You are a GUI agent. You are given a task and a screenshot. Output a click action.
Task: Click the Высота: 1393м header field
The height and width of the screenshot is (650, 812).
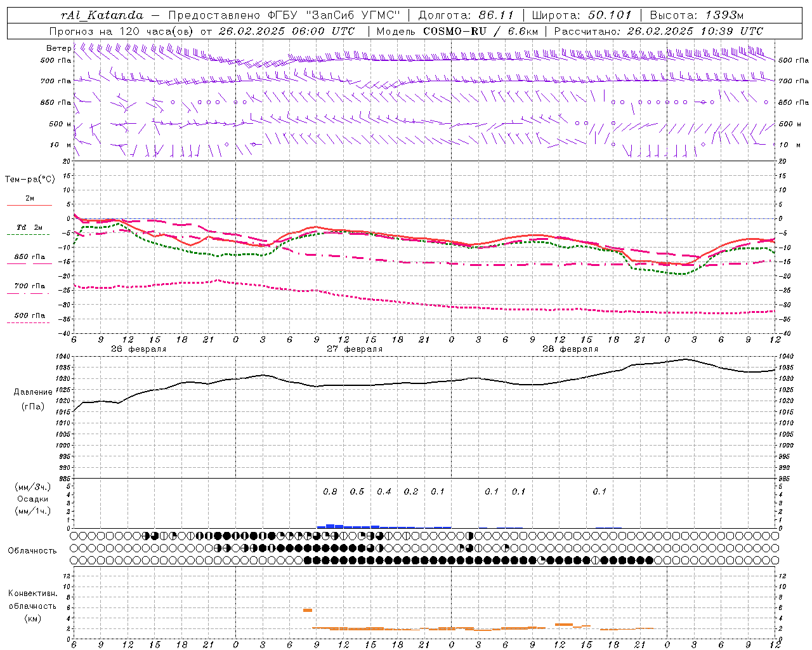(695, 15)
